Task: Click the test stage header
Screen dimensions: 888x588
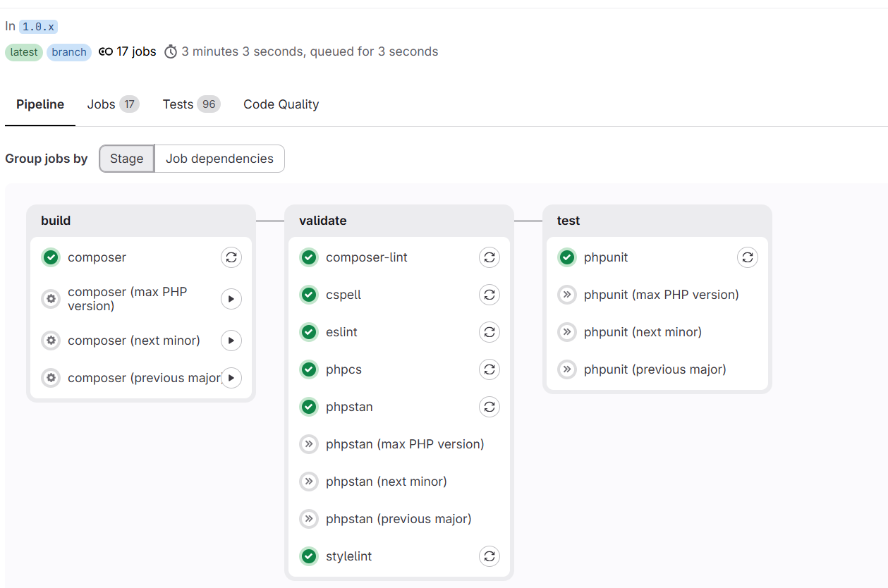Action: [568, 221]
